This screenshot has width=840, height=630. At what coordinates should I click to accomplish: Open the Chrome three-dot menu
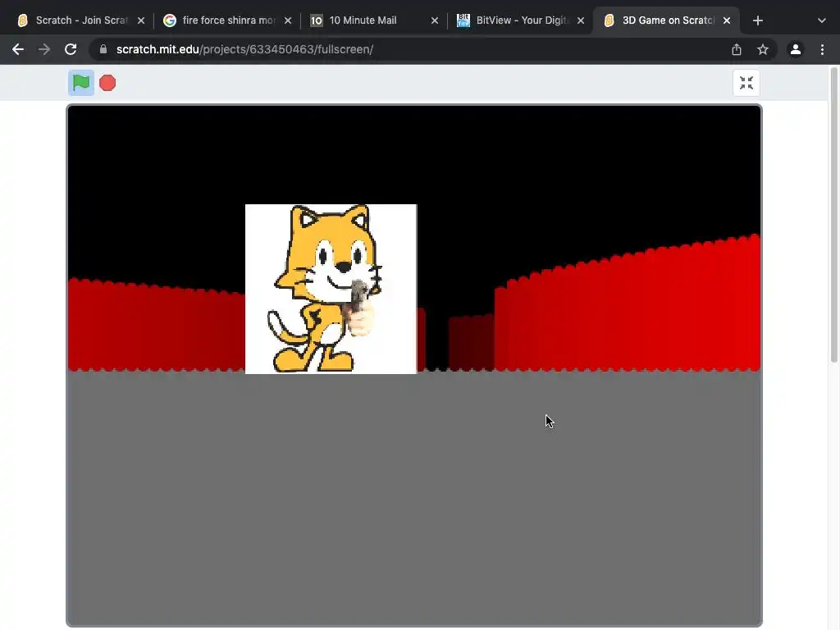(822, 49)
